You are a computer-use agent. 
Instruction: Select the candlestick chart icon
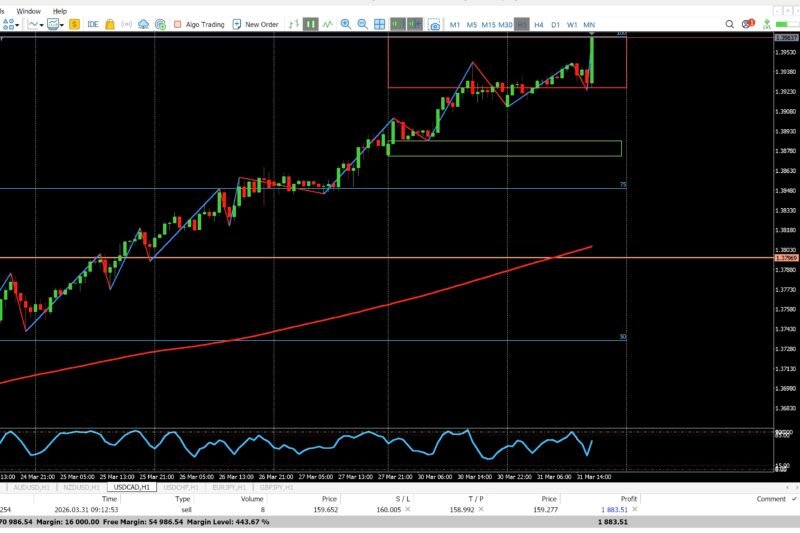coord(310,24)
